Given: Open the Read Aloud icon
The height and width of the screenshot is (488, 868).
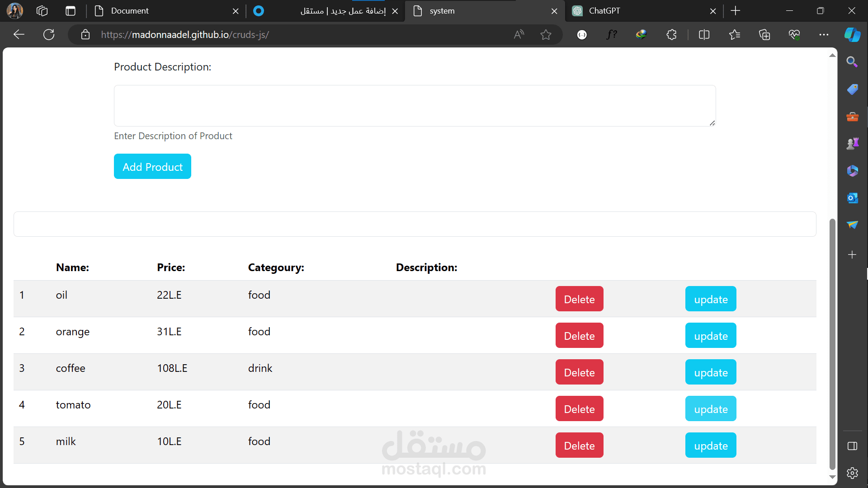Looking at the screenshot, I should (519, 35).
